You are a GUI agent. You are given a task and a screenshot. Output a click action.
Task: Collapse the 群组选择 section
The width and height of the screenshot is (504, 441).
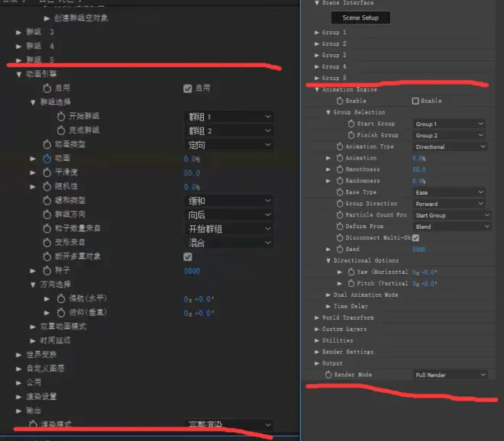click(33, 102)
